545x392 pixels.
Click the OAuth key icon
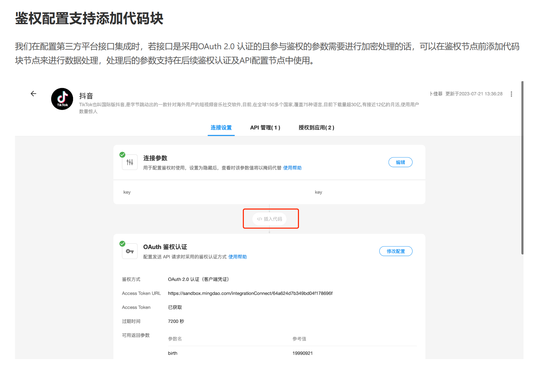click(130, 251)
